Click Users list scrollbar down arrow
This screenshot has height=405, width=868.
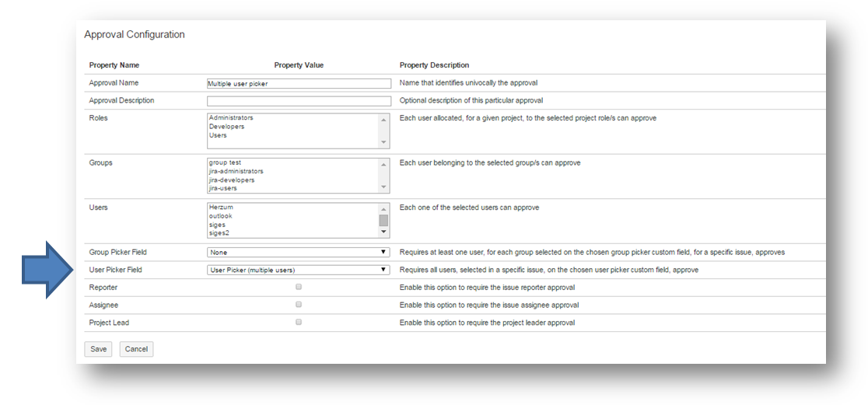(383, 232)
